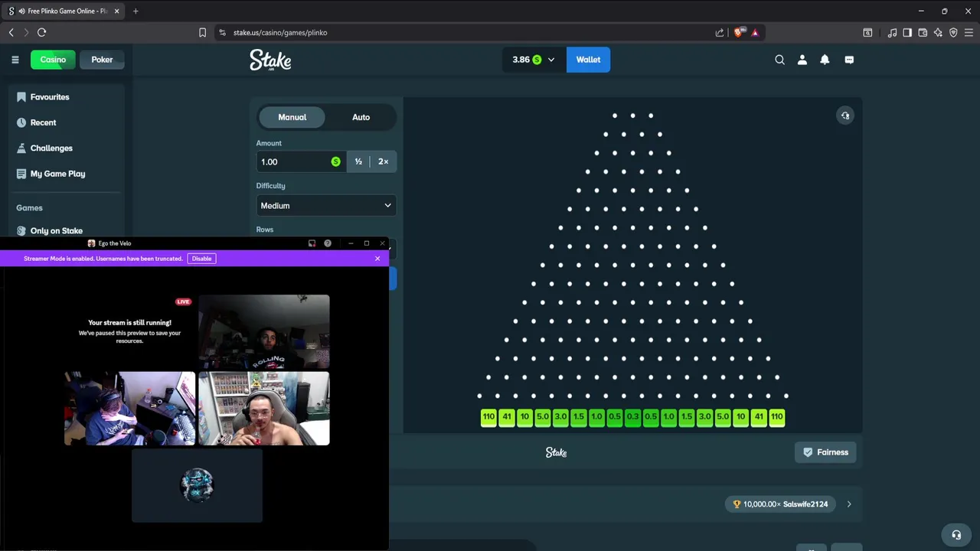This screenshot has width=980, height=551.
Task: Open the Brave VPN shield icon
Action: 953,32
